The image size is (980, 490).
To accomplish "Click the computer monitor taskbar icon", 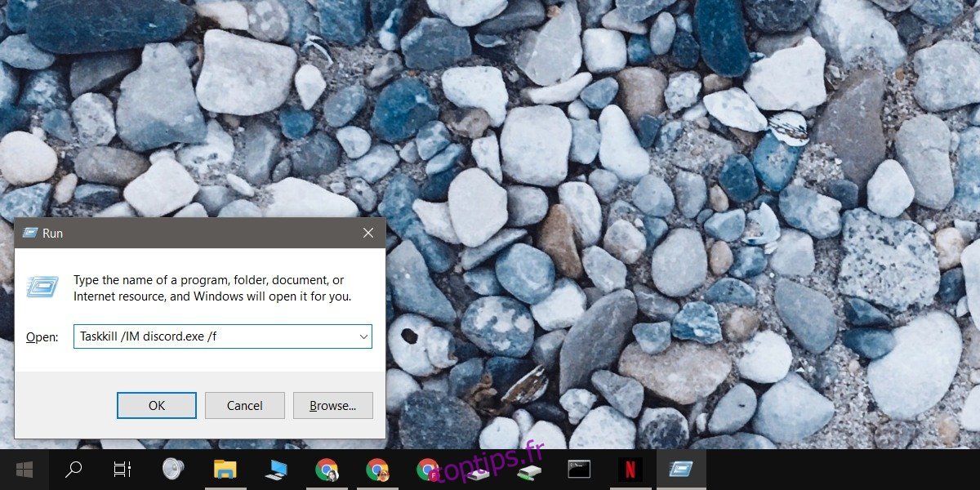I will 276,470.
